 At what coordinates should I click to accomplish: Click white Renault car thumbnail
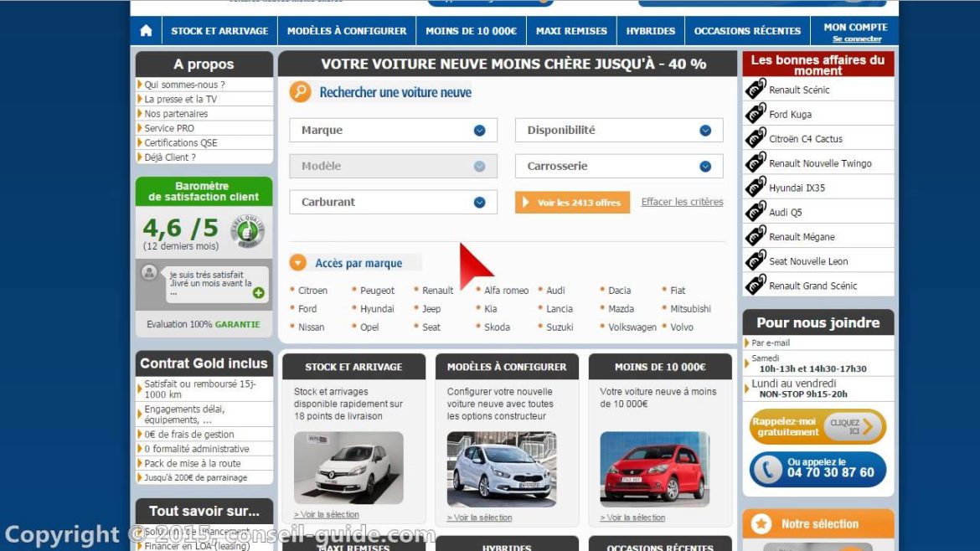tap(348, 468)
